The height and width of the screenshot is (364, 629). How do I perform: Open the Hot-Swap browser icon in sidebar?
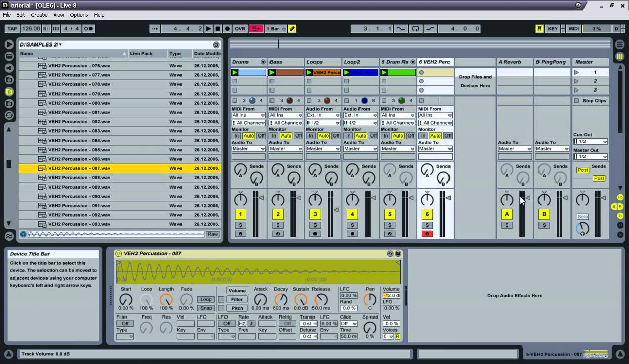(9, 115)
